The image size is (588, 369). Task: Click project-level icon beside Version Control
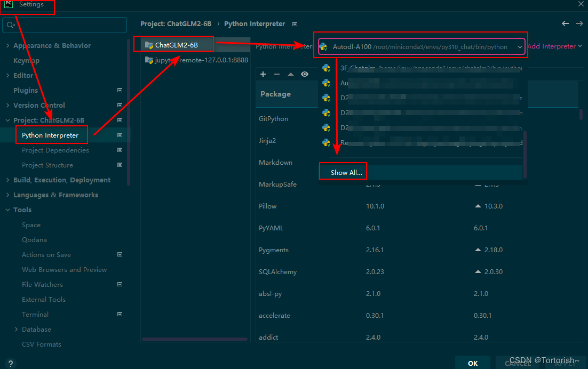120,105
